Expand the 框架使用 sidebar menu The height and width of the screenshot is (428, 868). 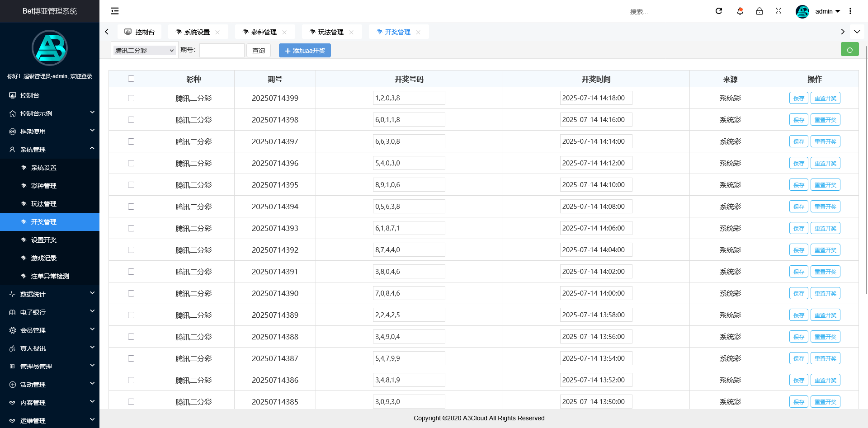(50, 132)
